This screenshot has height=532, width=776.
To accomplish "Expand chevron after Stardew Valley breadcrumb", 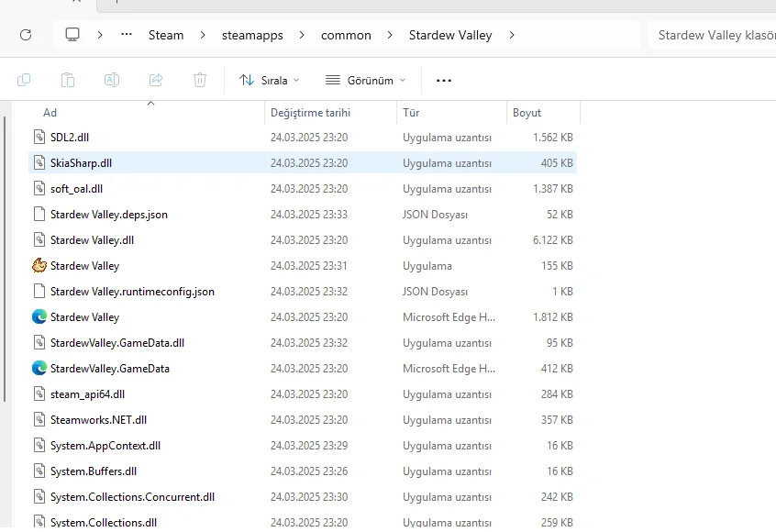I will (x=512, y=35).
